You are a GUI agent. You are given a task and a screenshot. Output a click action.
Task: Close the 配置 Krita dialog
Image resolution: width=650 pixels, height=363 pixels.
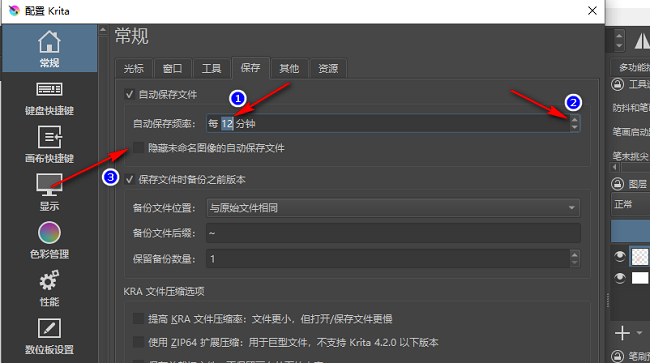pyautogui.click(x=592, y=11)
